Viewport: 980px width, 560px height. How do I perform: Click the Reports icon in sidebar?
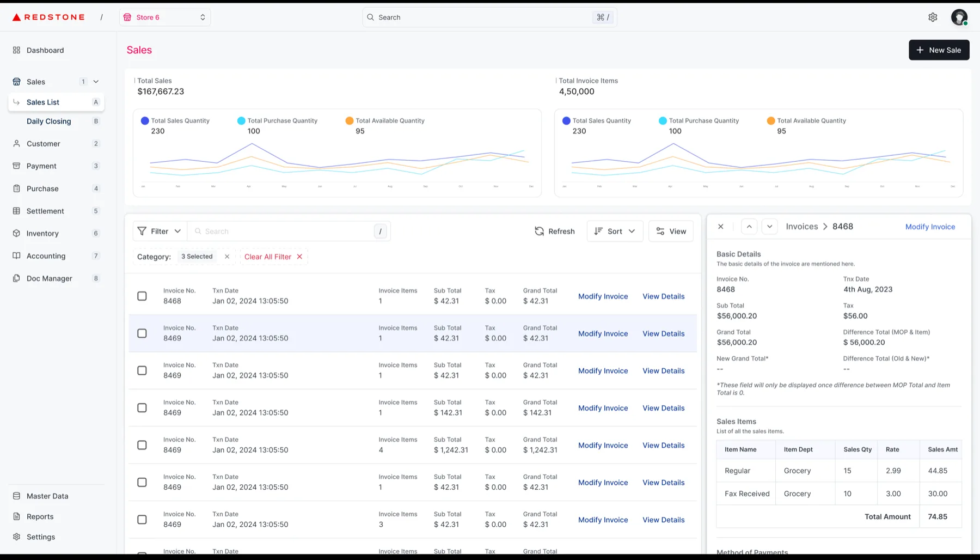point(16,516)
